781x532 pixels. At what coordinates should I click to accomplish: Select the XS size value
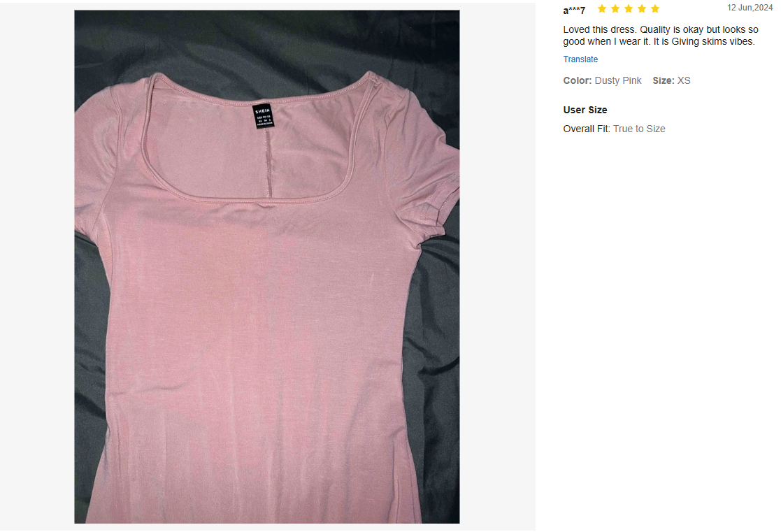coord(684,80)
